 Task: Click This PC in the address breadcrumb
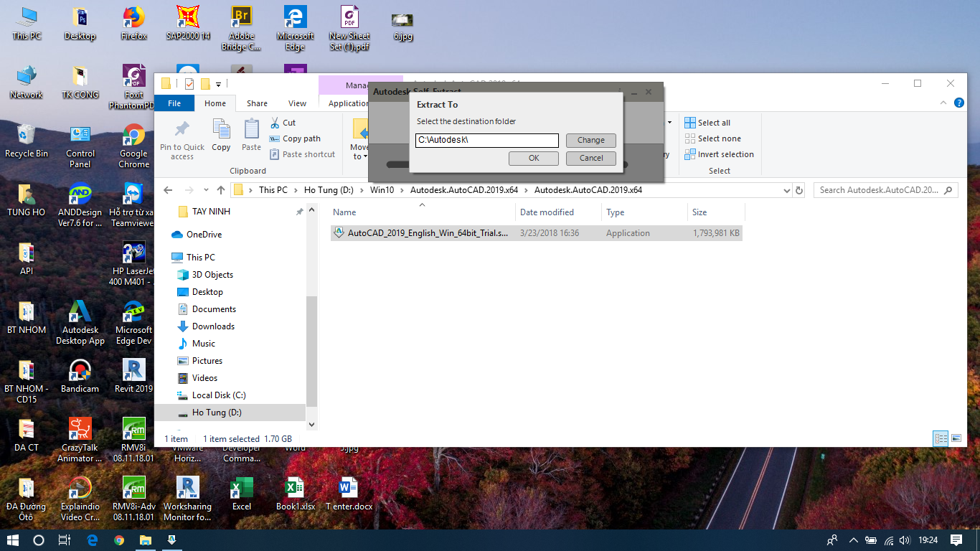point(273,190)
